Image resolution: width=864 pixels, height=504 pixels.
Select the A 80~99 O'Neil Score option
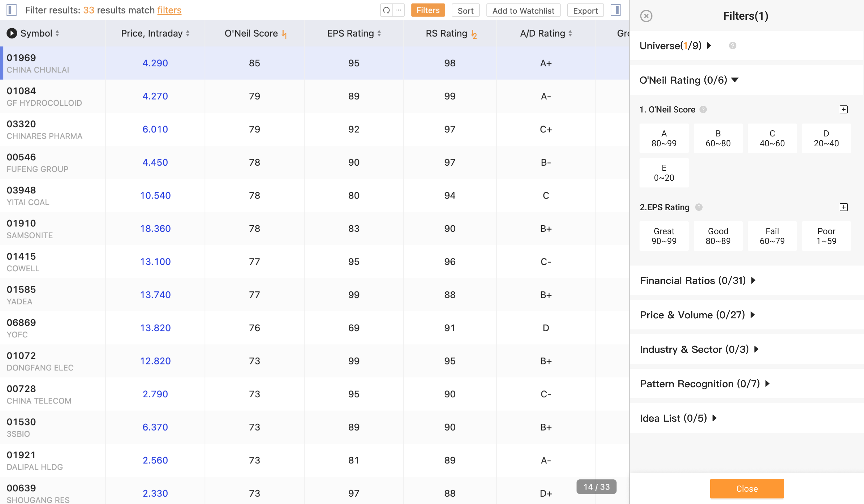pos(664,138)
